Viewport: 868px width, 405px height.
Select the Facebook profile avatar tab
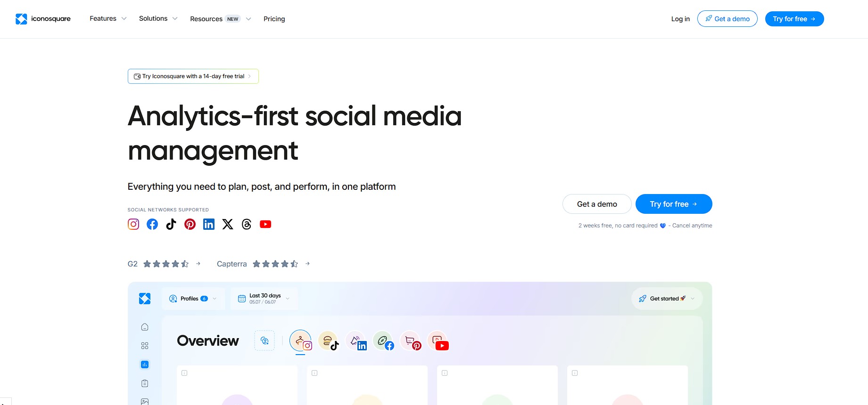(x=383, y=341)
